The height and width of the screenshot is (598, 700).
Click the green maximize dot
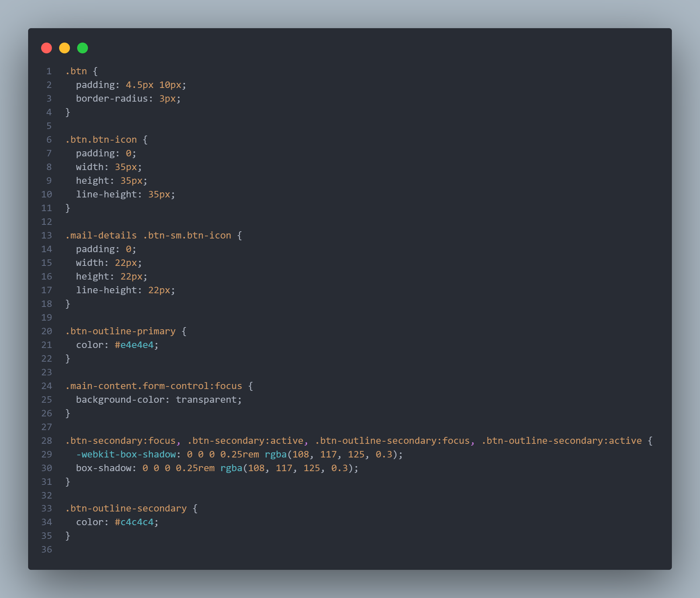[83, 48]
